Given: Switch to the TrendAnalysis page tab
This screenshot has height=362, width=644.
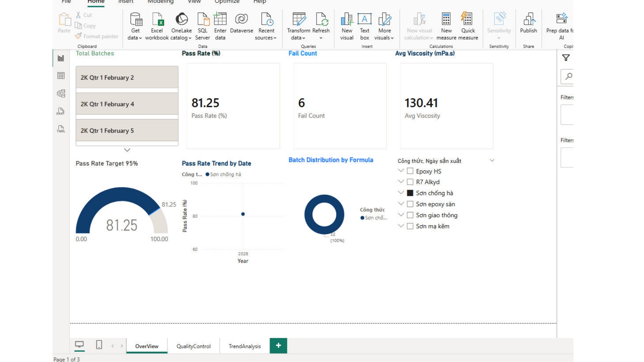Looking at the screenshot, I should [x=245, y=346].
